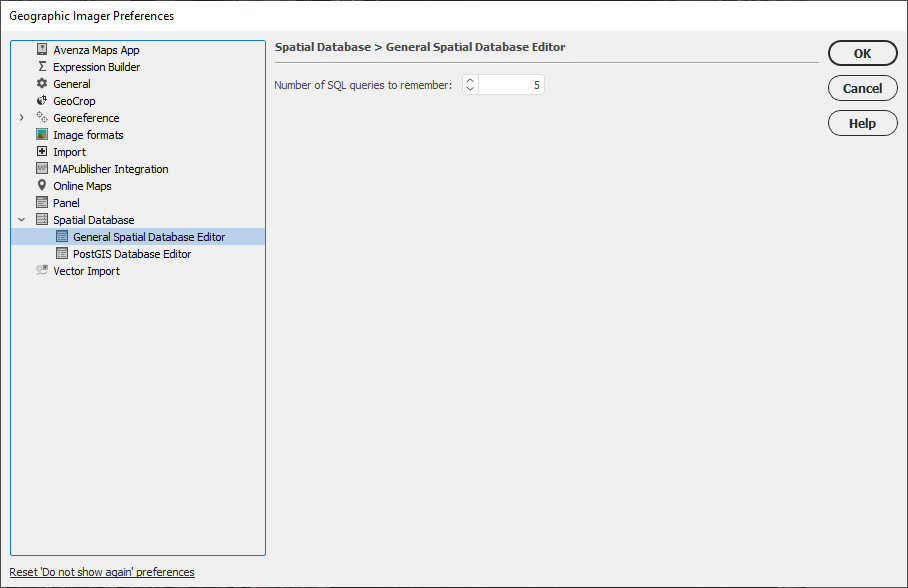The image size is (908, 588).
Task: Expand the Georeference tree node
Action: point(21,118)
